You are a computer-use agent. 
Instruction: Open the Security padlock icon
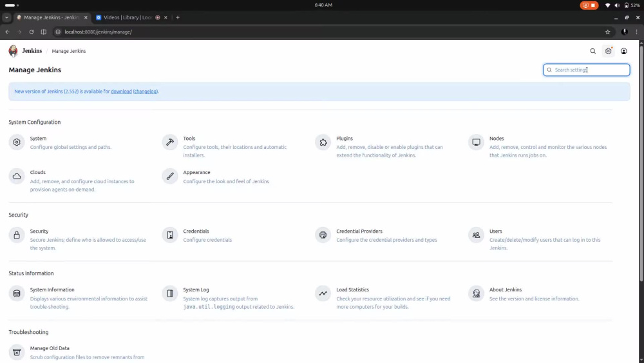(17, 235)
